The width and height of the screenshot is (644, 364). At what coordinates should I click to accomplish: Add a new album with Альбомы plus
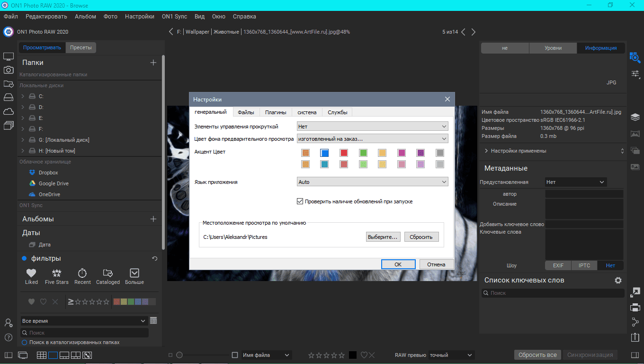153,219
